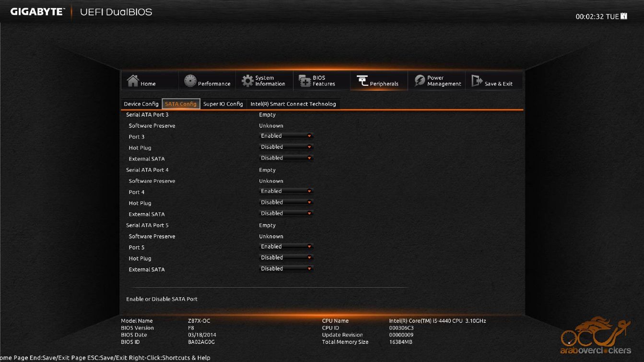Click the SATA Config tab

181,104
